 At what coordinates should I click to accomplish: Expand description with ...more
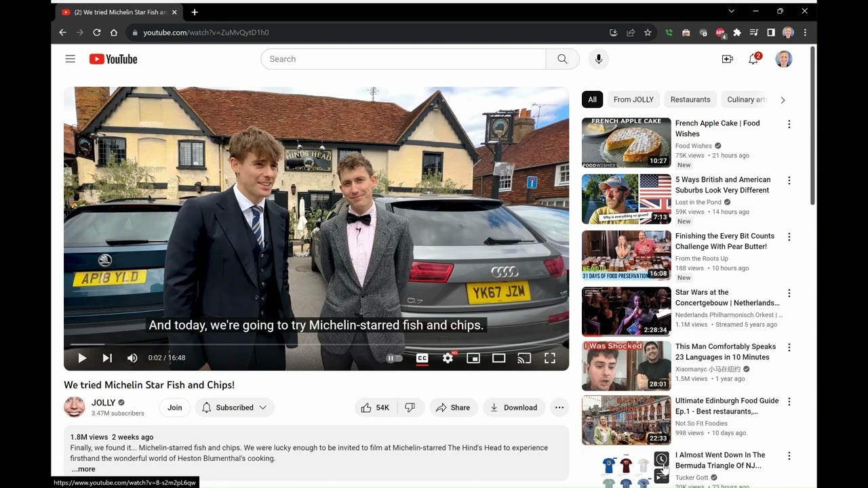click(x=84, y=469)
